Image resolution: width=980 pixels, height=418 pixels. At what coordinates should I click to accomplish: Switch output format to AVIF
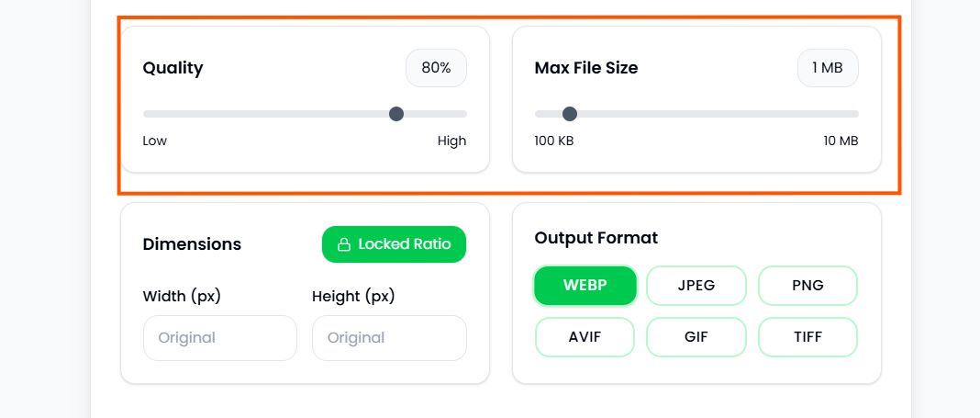coord(585,336)
